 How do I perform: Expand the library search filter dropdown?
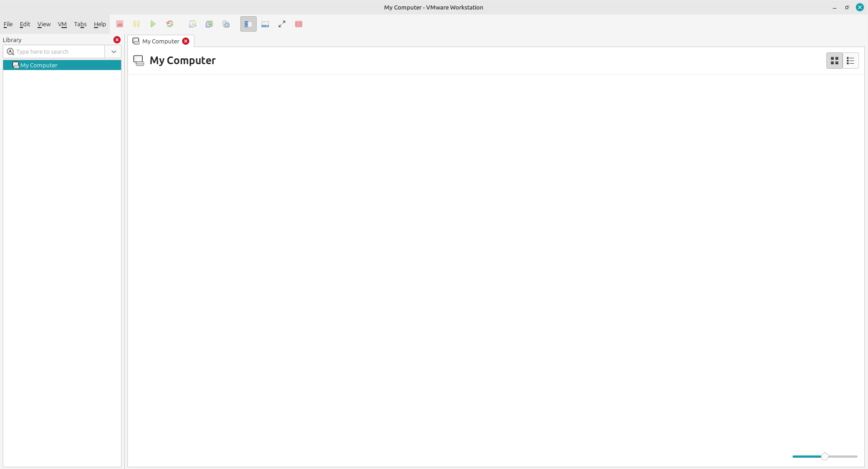[x=113, y=52]
